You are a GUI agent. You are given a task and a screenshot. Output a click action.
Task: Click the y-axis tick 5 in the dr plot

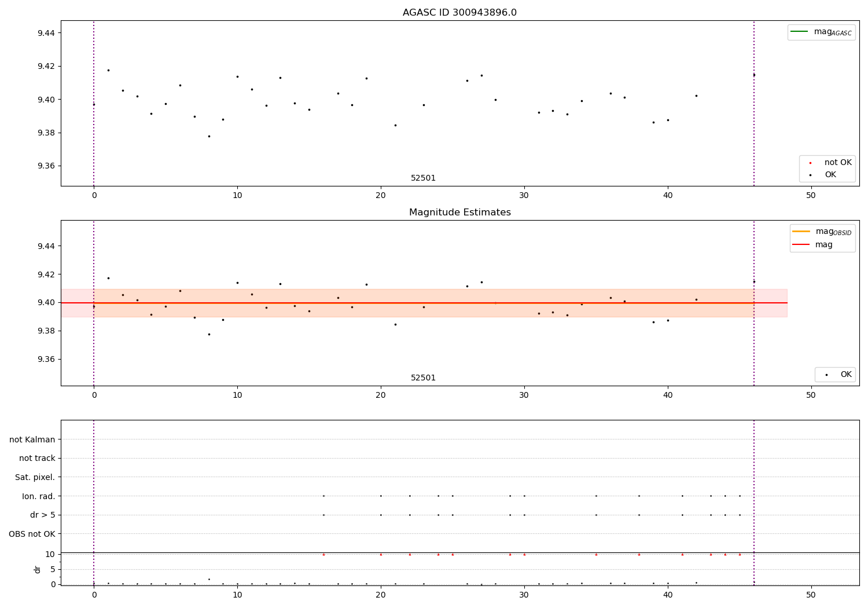pyautogui.click(x=53, y=569)
